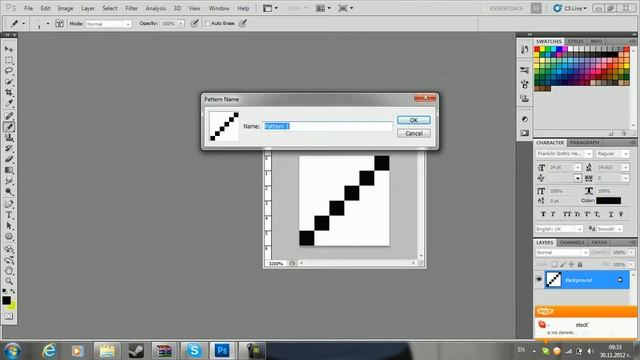Open the CS Live menu button
640x360 pixels.
point(571,8)
